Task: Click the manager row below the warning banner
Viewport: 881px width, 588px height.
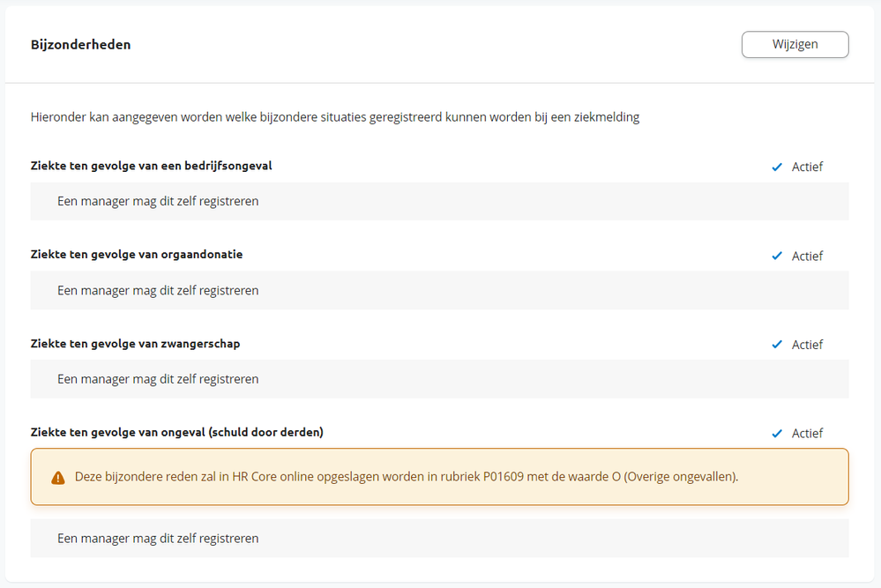Action: (x=439, y=538)
